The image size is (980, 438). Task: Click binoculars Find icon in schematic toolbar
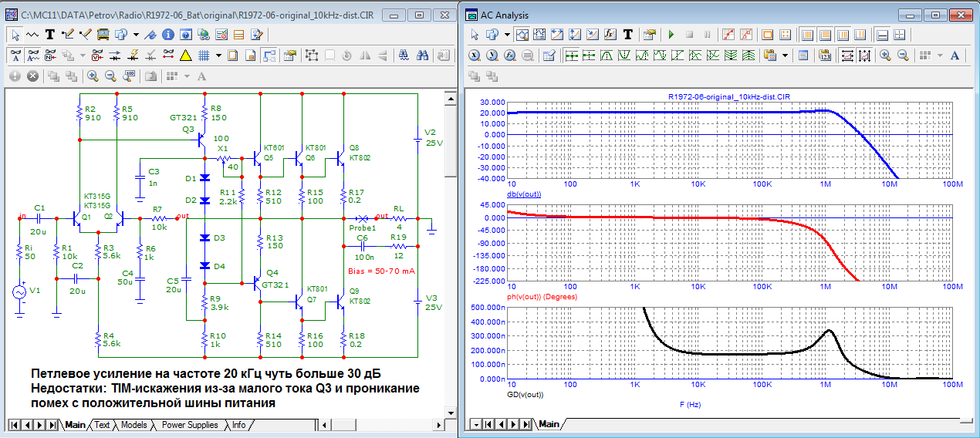pyautogui.click(x=422, y=56)
